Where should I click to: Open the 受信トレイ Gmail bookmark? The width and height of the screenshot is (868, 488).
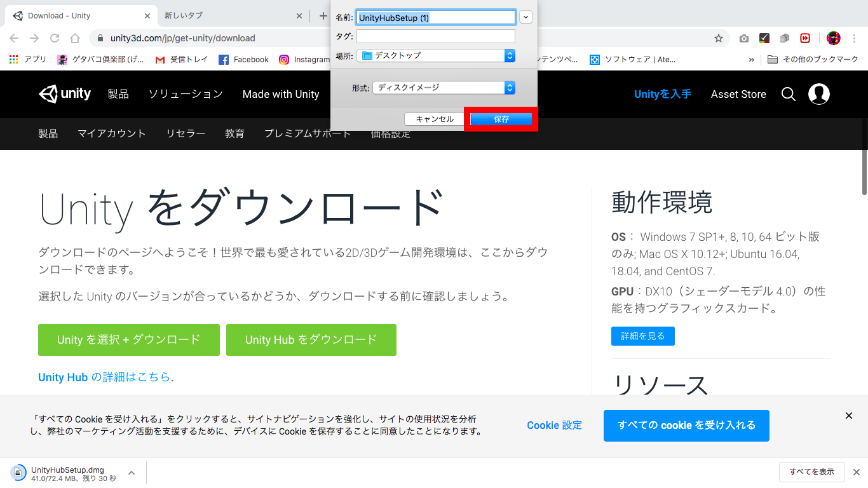point(182,59)
